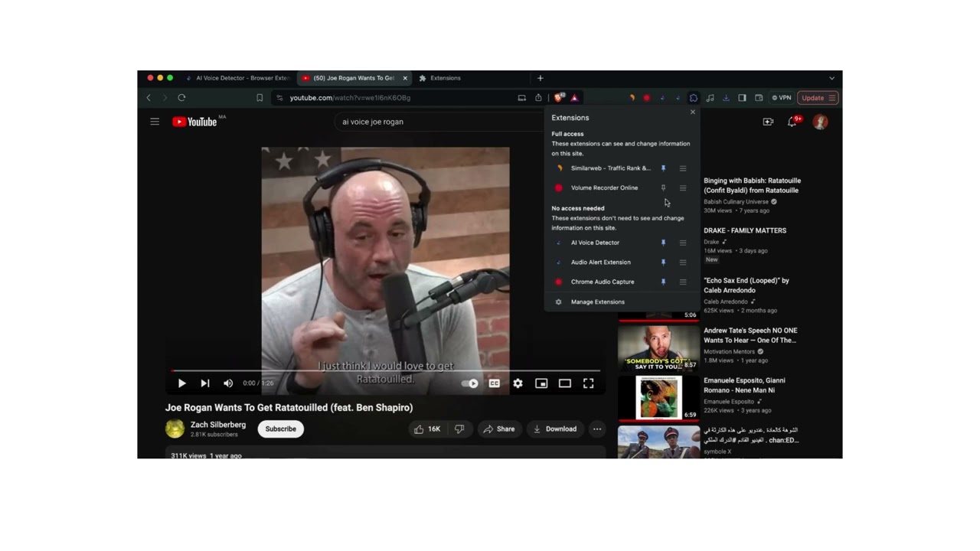Image resolution: width=980 pixels, height=551 pixels.
Task: Unpin AI Voice Detector extension
Action: point(663,243)
